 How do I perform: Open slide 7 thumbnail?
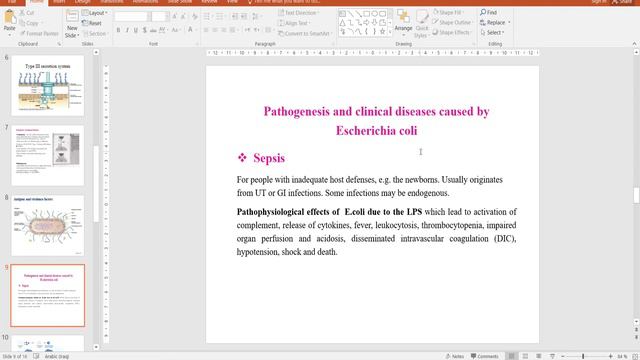48,156
